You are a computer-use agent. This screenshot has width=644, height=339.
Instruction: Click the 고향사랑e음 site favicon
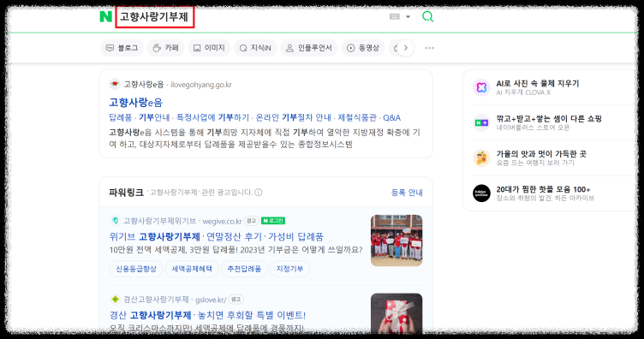[x=115, y=84]
